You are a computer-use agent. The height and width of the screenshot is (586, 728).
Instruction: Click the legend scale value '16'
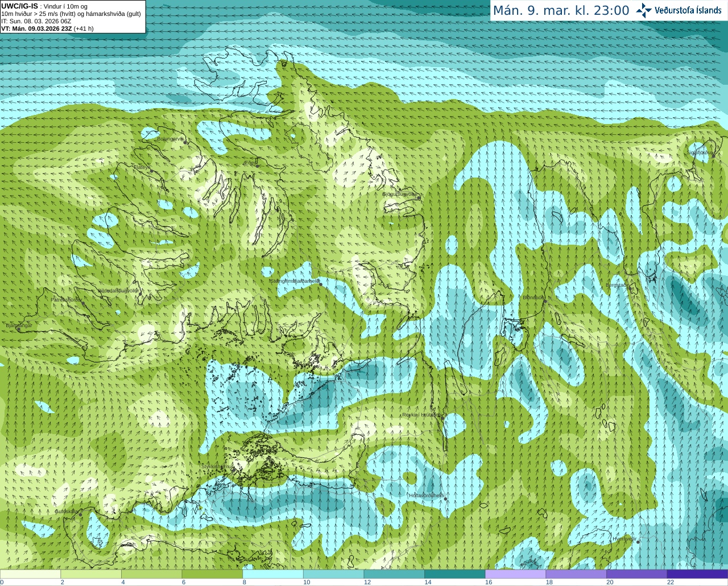489,582
